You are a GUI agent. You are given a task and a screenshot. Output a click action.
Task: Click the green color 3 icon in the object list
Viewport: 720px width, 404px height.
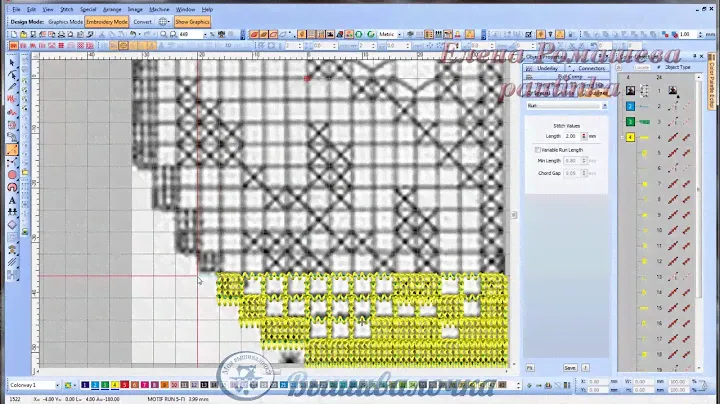click(631, 121)
